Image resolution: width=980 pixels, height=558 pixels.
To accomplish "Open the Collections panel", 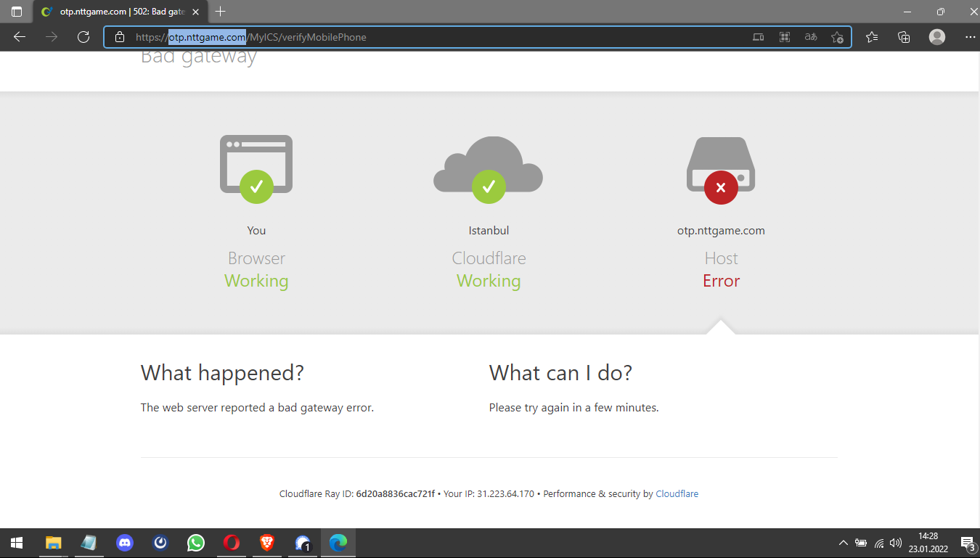I will (x=904, y=37).
